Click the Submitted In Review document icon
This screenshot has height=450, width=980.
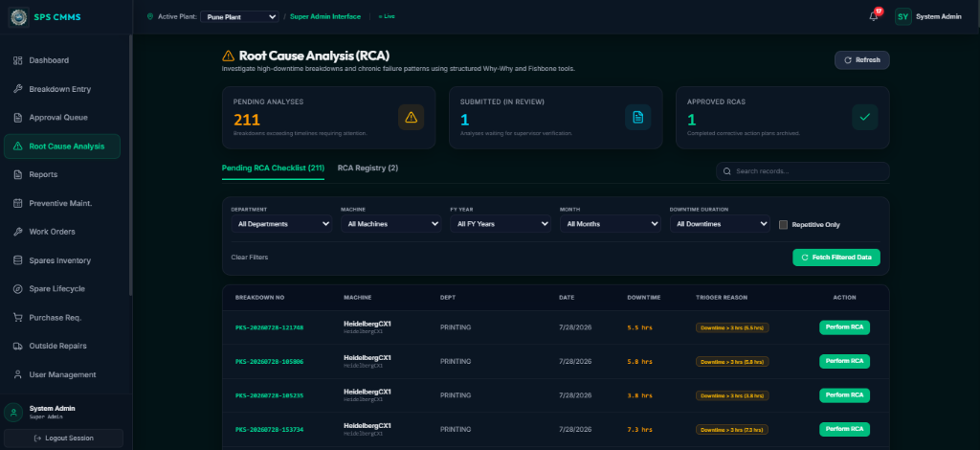pyautogui.click(x=637, y=117)
